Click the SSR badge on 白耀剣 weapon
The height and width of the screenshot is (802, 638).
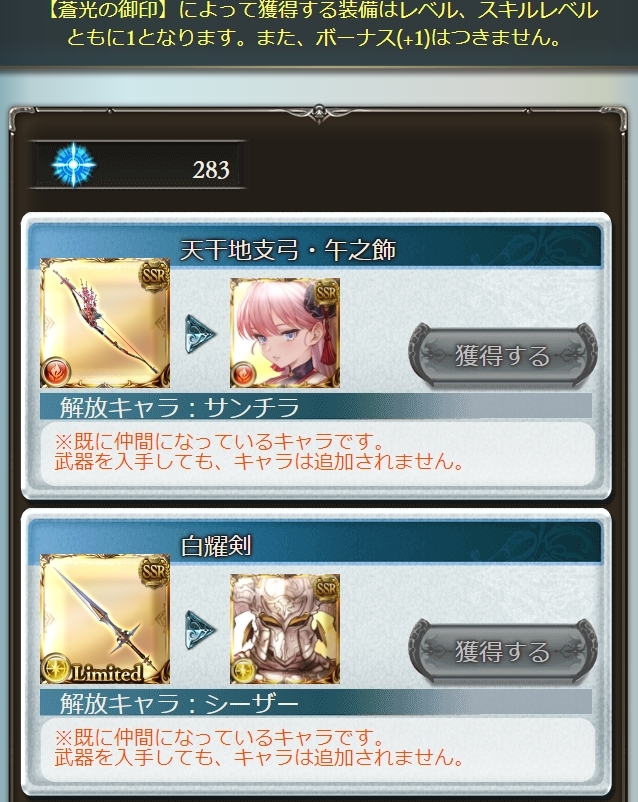tap(154, 571)
